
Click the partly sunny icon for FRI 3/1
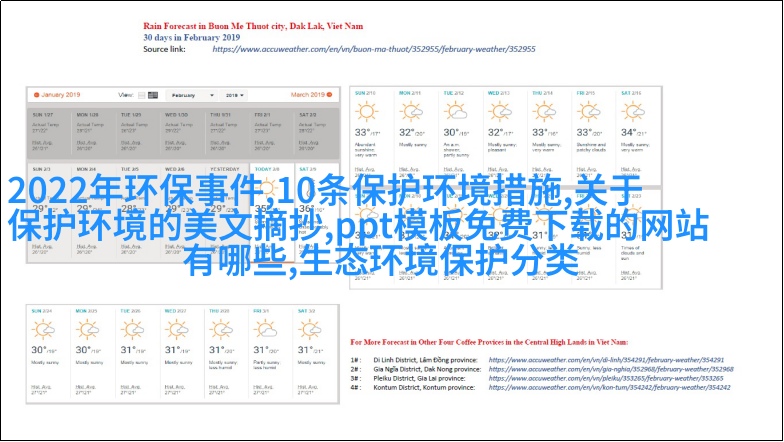point(265,330)
